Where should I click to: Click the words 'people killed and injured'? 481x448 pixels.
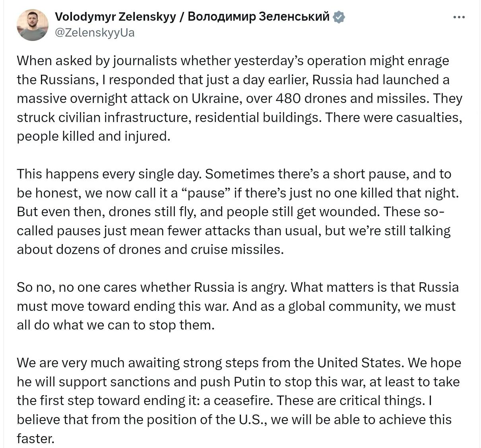point(93,136)
